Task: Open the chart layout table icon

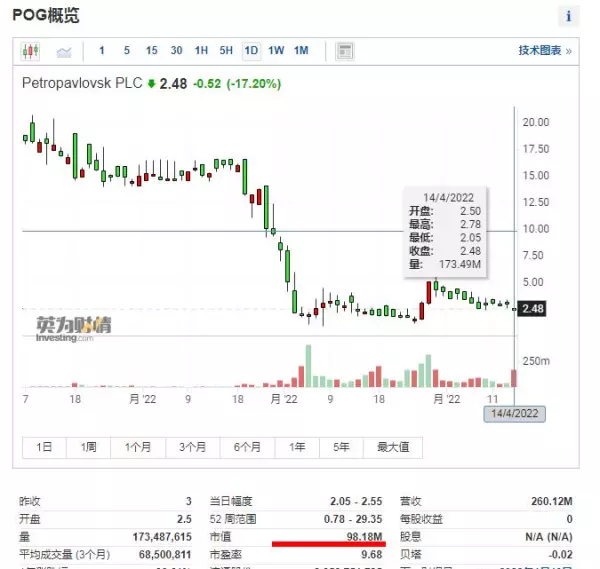Action: (345, 51)
